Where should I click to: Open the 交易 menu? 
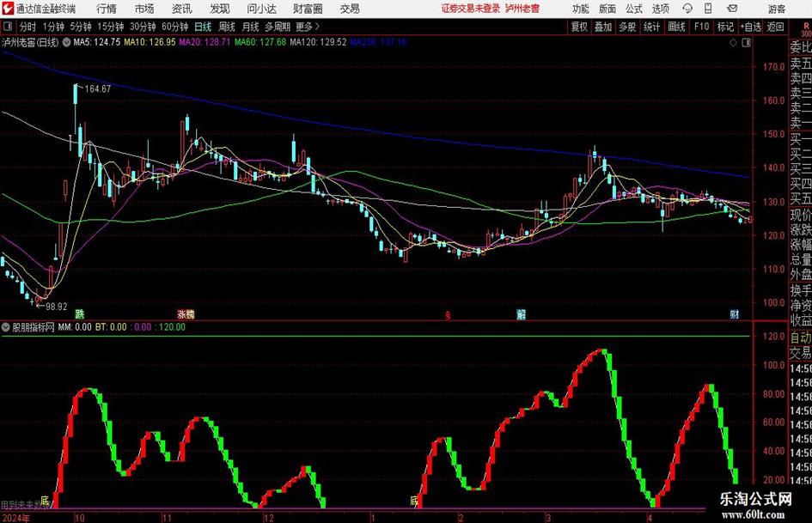click(350, 9)
